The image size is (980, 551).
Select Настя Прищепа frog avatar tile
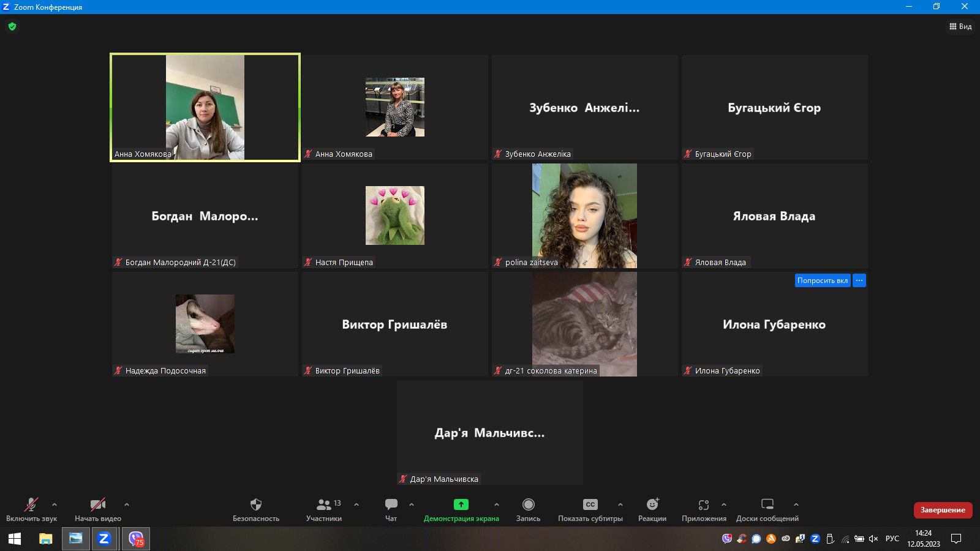point(394,216)
